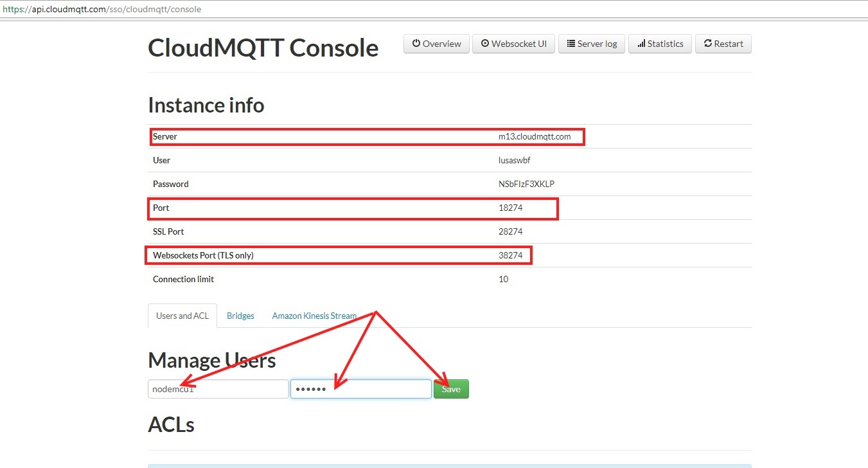
Task: Click the "SSL Port" row label
Action: (168, 231)
